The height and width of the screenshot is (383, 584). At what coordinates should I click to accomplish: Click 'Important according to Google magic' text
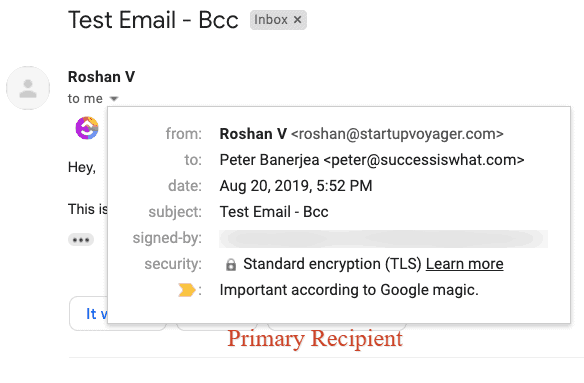pos(349,290)
